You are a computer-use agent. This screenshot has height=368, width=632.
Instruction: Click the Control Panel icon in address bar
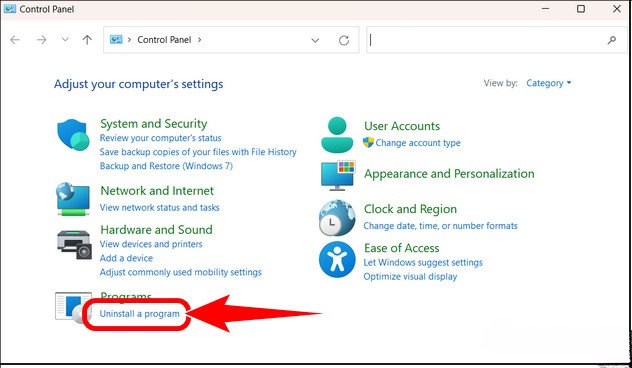[x=116, y=40]
